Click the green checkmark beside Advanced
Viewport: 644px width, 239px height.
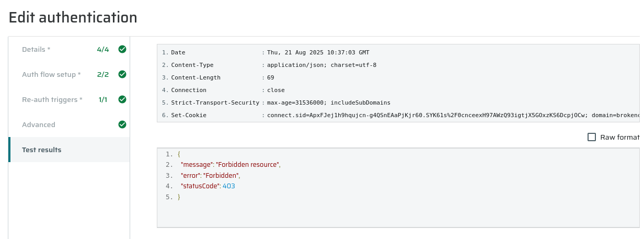(x=122, y=124)
